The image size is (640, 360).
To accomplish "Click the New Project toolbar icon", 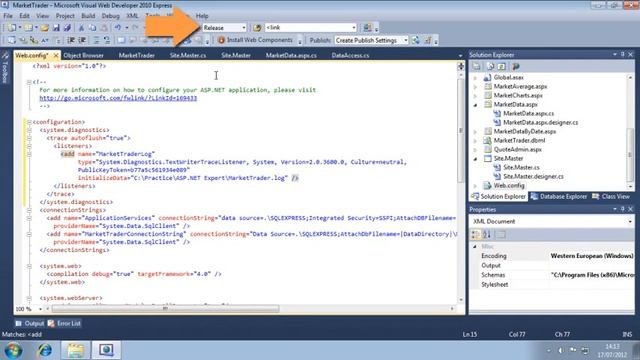I will pos(12,28).
